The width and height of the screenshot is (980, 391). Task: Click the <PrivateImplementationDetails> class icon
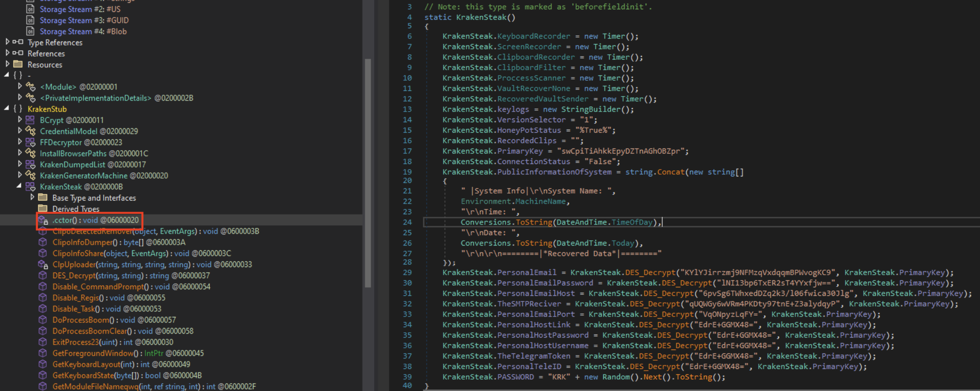click(x=30, y=98)
